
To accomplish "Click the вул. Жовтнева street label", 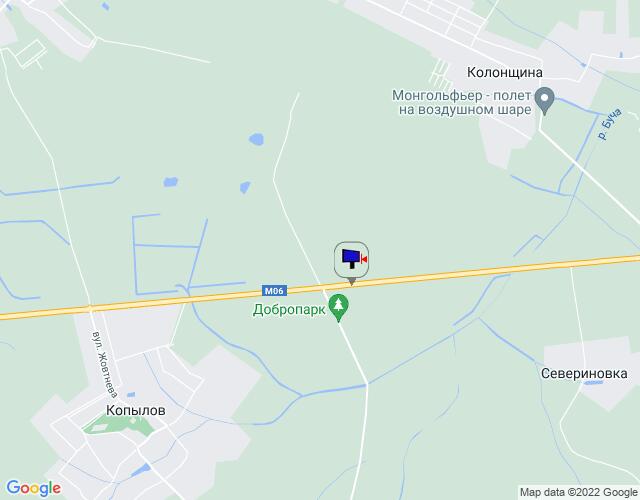I will coord(104,364).
